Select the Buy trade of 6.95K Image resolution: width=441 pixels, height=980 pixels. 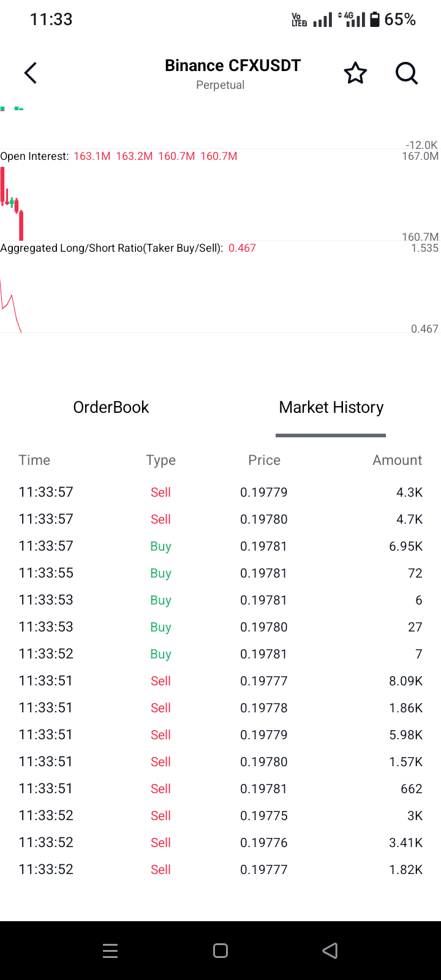coord(221,546)
